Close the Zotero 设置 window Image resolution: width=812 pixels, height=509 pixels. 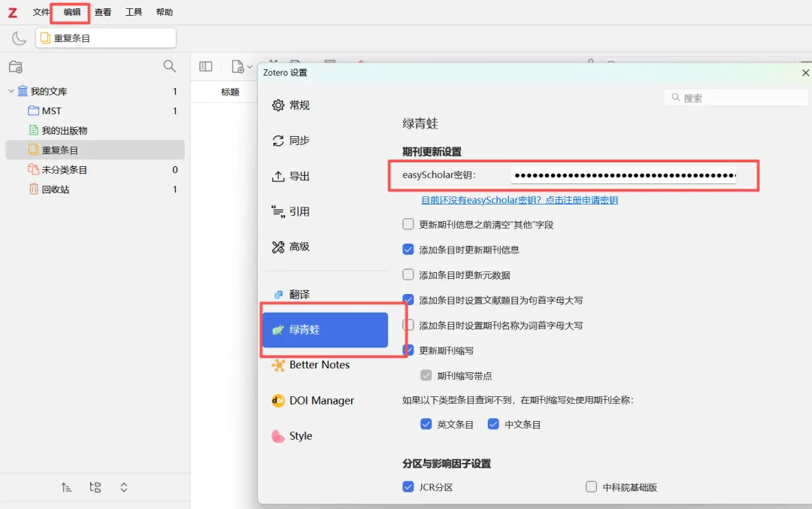tap(805, 73)
